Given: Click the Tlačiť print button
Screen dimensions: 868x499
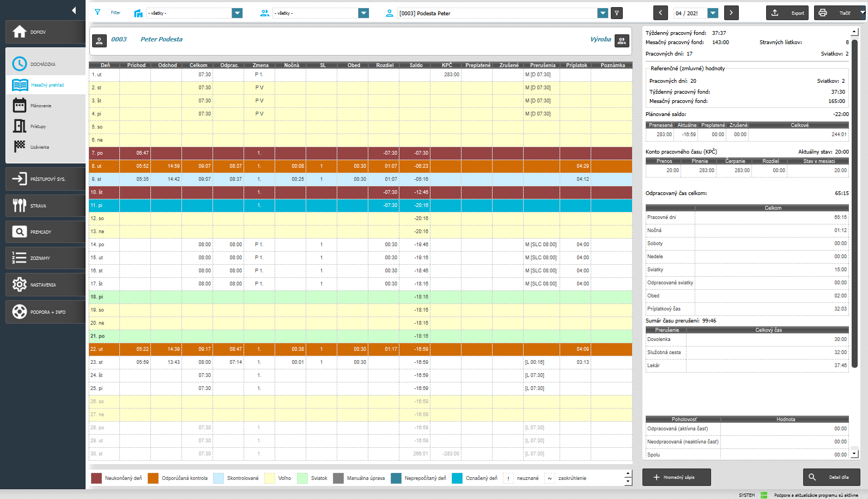Looking at the screenshot, I should 836,13.
